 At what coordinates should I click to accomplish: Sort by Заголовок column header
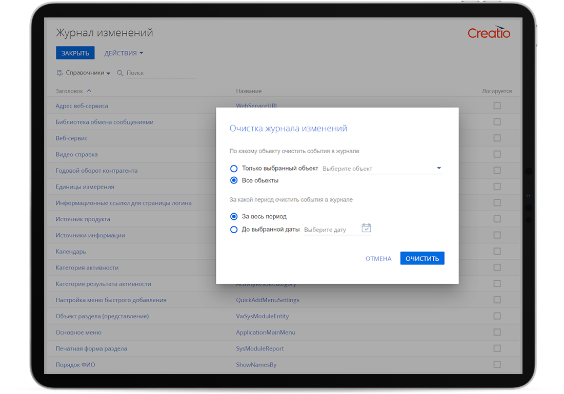coord(73,91)
